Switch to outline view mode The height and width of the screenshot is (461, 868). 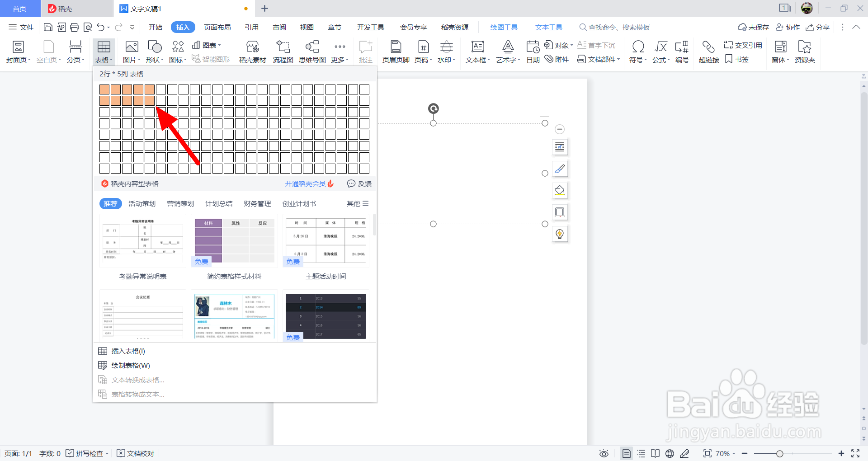(641, 453)
